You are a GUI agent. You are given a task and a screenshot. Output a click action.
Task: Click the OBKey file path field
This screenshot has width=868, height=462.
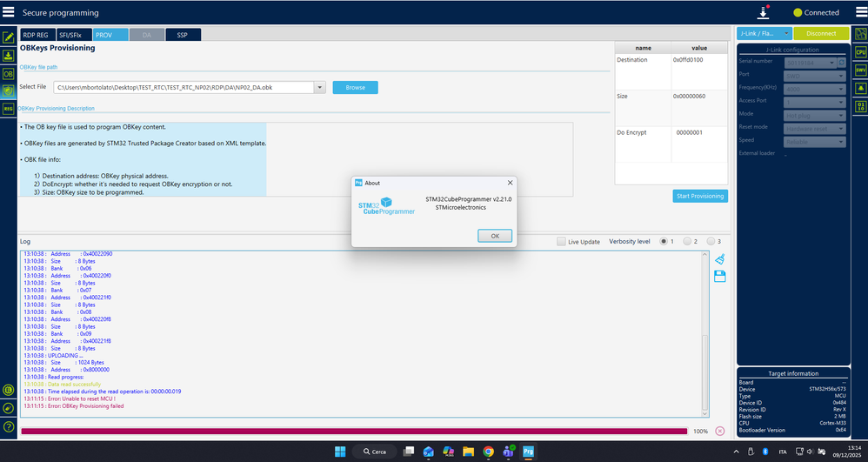click(184, 88)
